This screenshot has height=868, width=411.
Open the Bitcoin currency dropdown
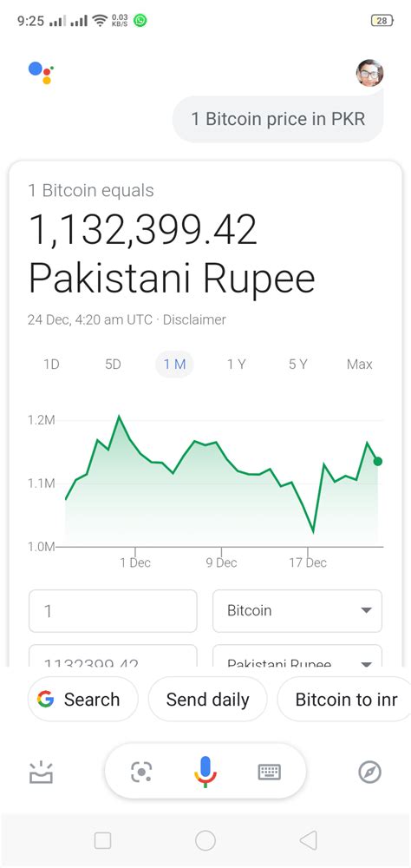[x=297, y=610]
